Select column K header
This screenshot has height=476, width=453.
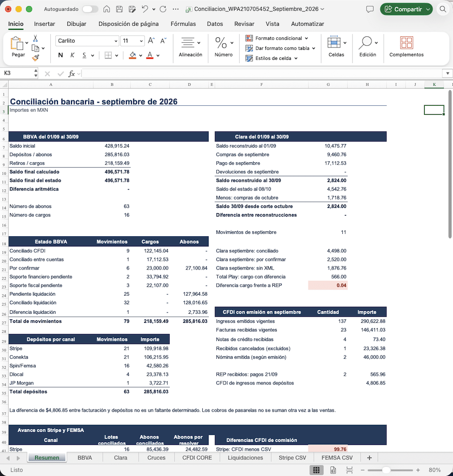click(434, 85)
